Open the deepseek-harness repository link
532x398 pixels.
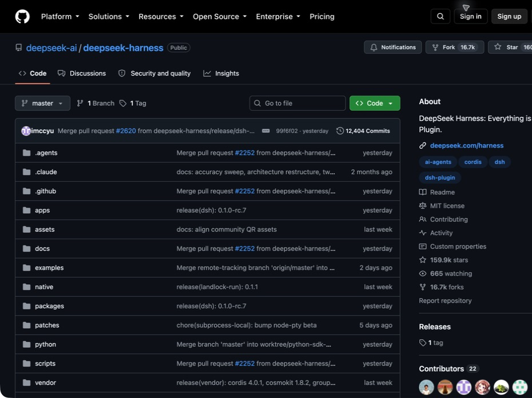point(123,48)
